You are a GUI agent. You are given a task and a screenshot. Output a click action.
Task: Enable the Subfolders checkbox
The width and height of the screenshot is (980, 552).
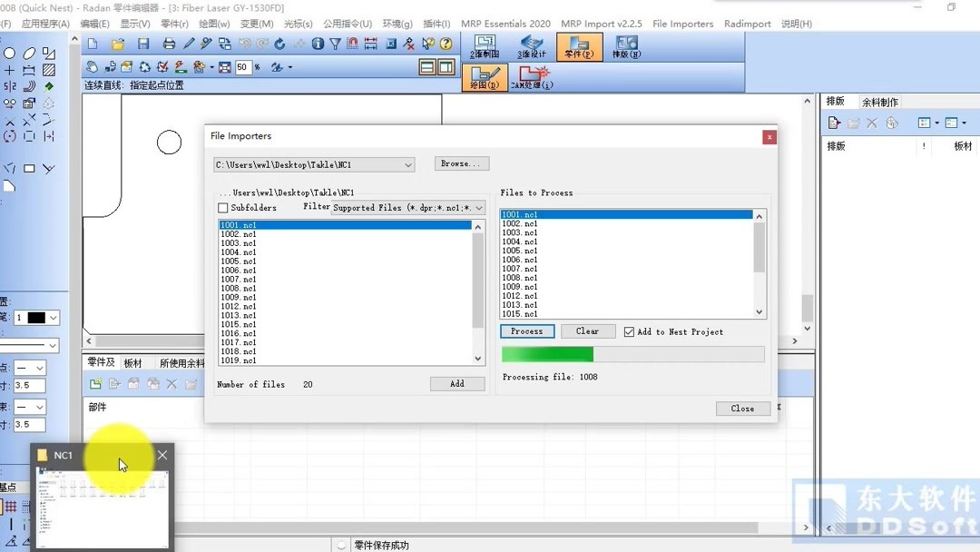tap(223, 208)
